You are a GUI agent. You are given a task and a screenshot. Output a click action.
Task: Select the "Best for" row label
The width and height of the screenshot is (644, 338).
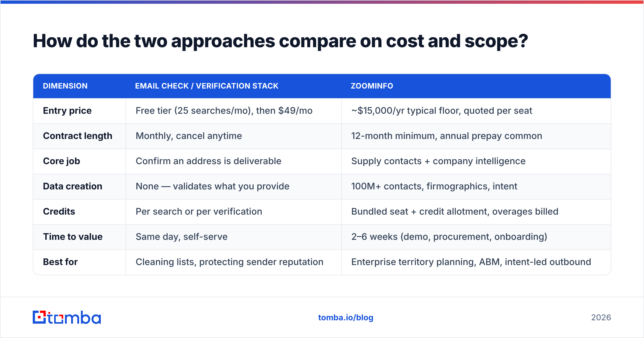click(x=60, y=262)
